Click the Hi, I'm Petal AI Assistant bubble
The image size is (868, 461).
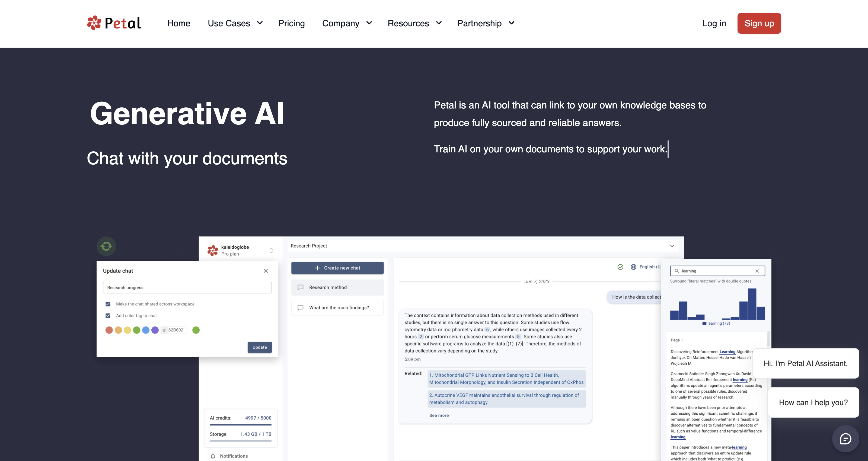click(806, 364)
